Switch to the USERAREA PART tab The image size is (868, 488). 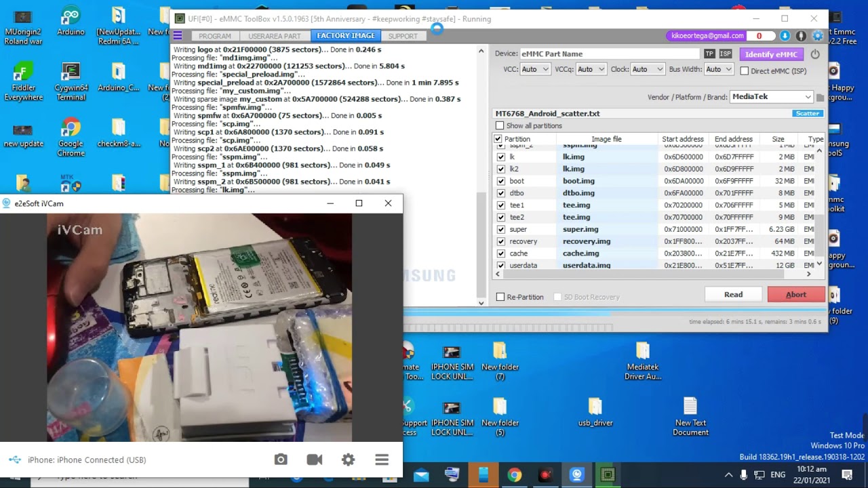pyautogui.click(x=274, y=36)
